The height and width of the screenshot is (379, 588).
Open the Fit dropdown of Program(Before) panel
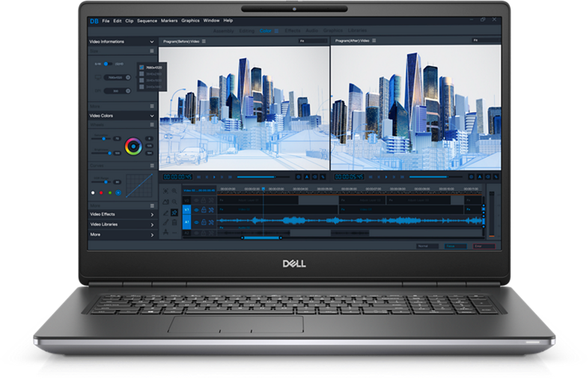tap(313, 41)
